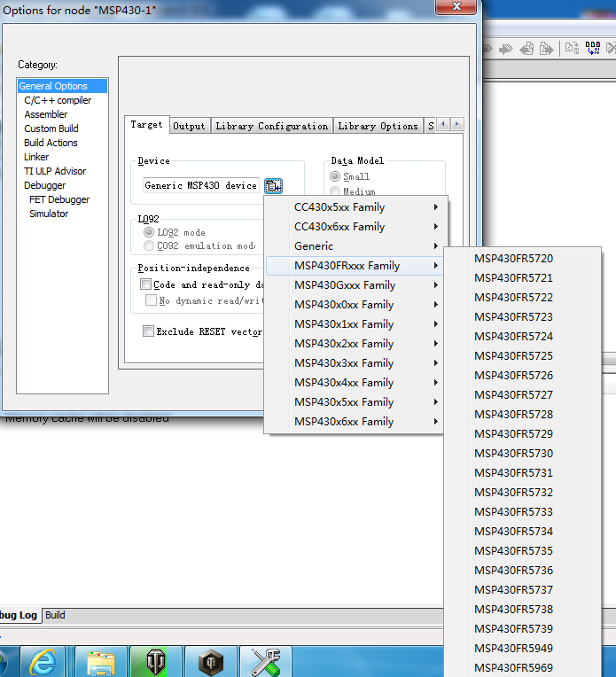Open the Library Configuration tab
616x677 pixels.
point(272,126)
